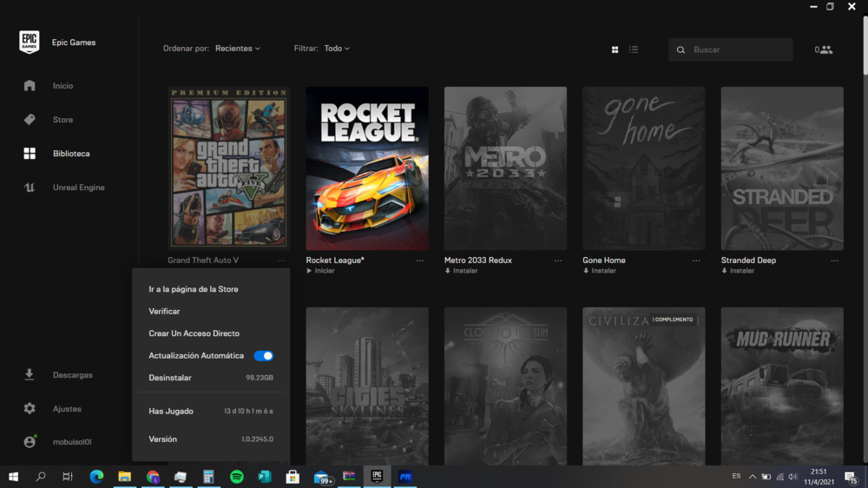868x488 pixels.
Task: Click Instalar under Stranded Deep
Action: coord(738,271)
